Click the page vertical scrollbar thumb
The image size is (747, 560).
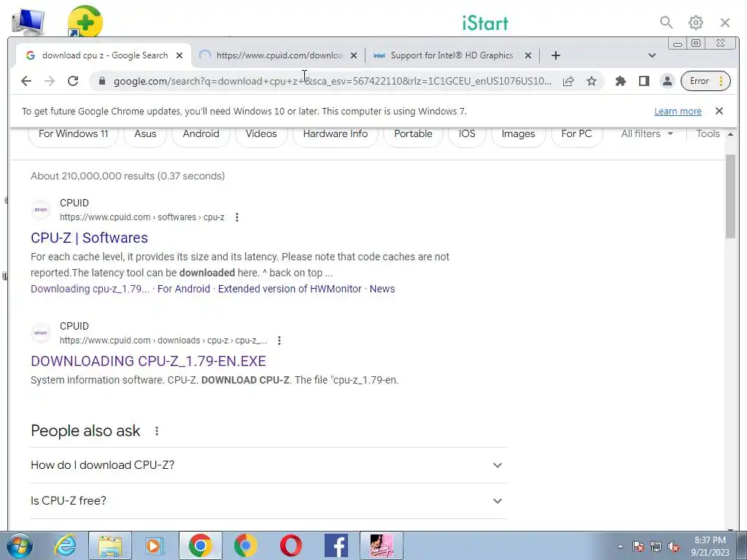(730, 196)
